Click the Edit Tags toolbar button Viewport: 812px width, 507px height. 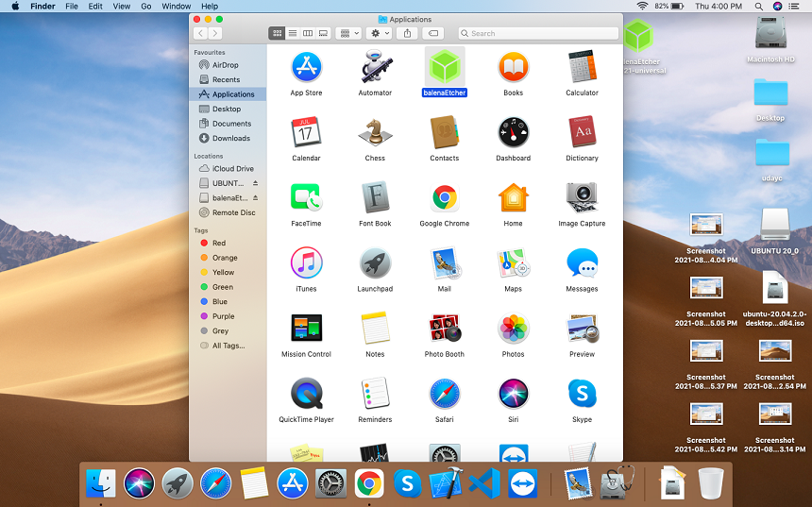pyautogui.click(x=433, y=33)
